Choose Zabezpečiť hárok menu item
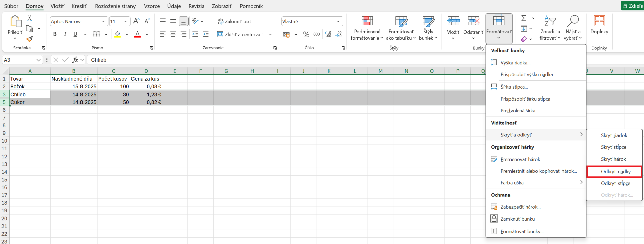This screenshot has width=644, height=244. click(536, 207)
